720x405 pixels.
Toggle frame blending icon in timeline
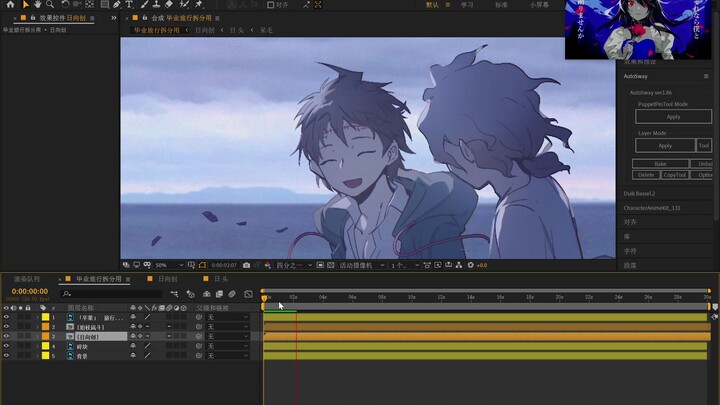(219, 294)
